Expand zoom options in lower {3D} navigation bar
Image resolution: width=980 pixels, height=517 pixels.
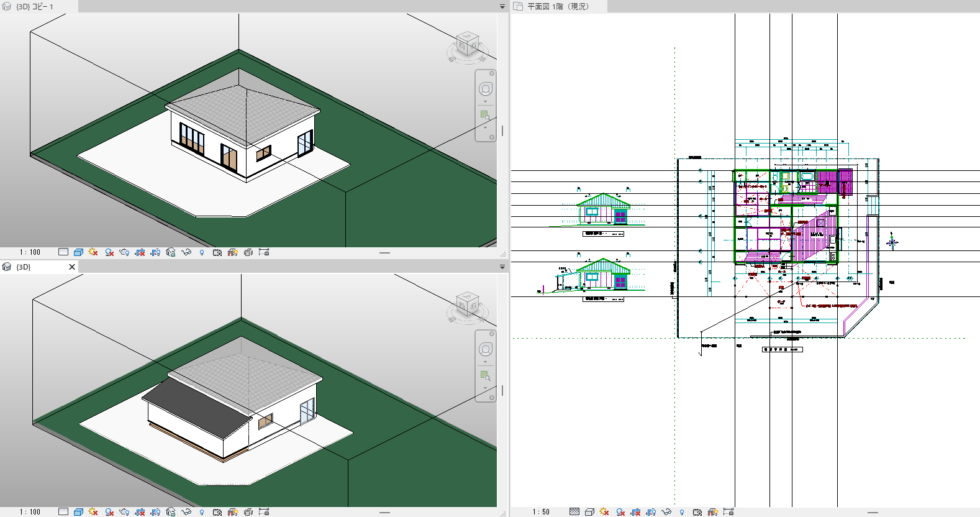pyautogui.click(x=486, y=388)
